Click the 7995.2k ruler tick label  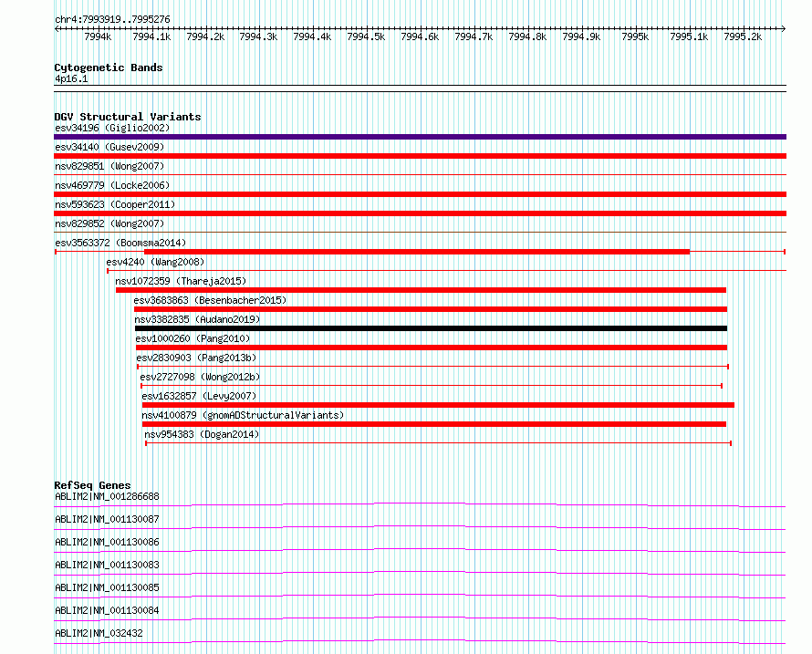(x=743, y=36)
